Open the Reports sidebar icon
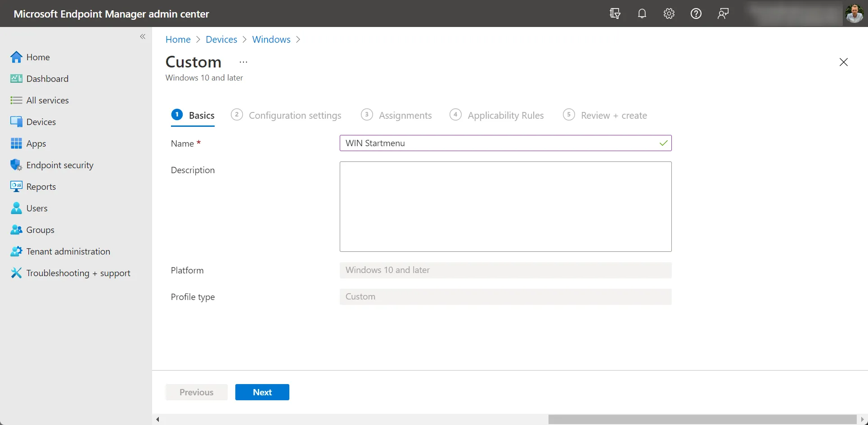 [16, 187]
